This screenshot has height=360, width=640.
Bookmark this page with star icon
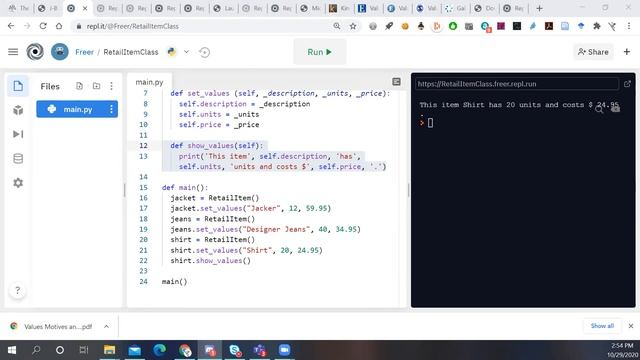[x=353, y=26]
